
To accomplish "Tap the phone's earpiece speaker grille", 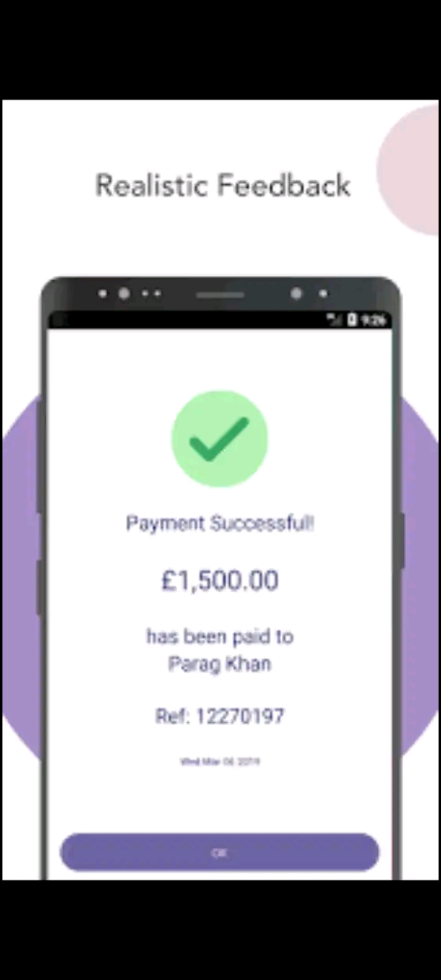I will click(x=220, y=295).
